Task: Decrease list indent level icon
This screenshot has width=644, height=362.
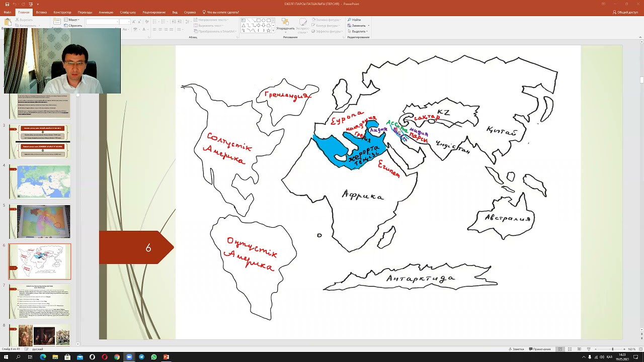Action: (x=174, y=22)
